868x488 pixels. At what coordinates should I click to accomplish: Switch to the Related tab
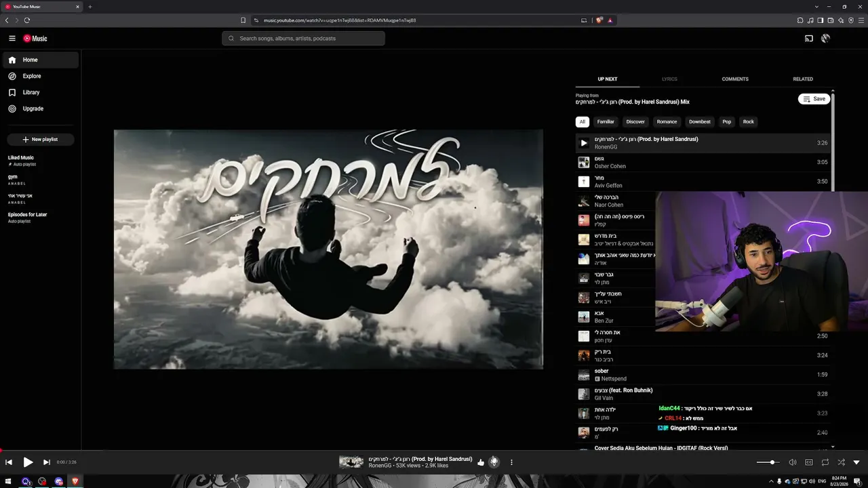coord(803,79)
